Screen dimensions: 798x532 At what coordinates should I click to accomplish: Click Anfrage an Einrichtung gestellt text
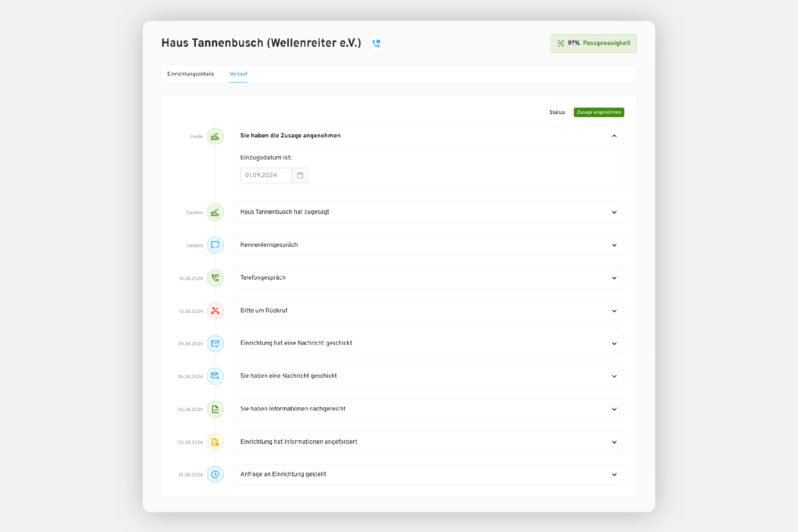point(283,474)
